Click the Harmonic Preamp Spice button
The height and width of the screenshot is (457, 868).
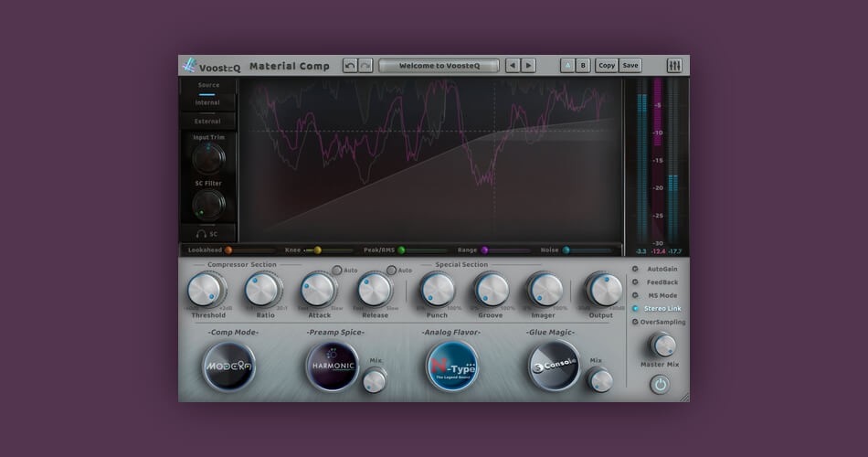coord(333,367)
